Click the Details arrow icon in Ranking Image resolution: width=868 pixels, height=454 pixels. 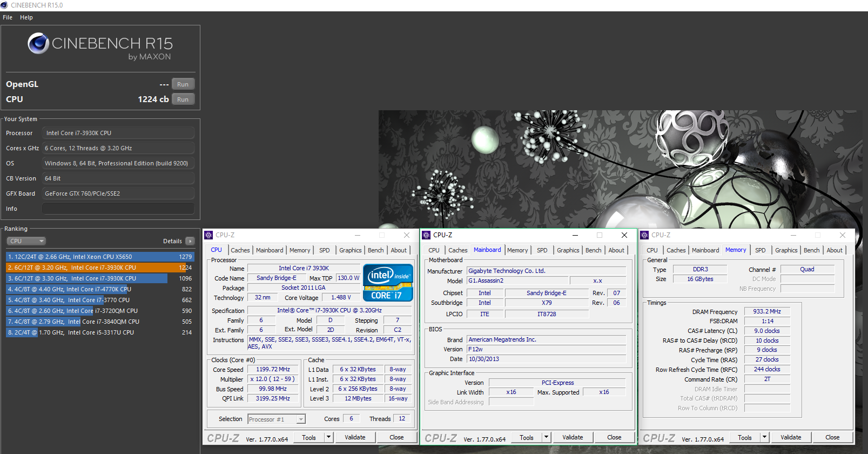[x=190, y=241]
